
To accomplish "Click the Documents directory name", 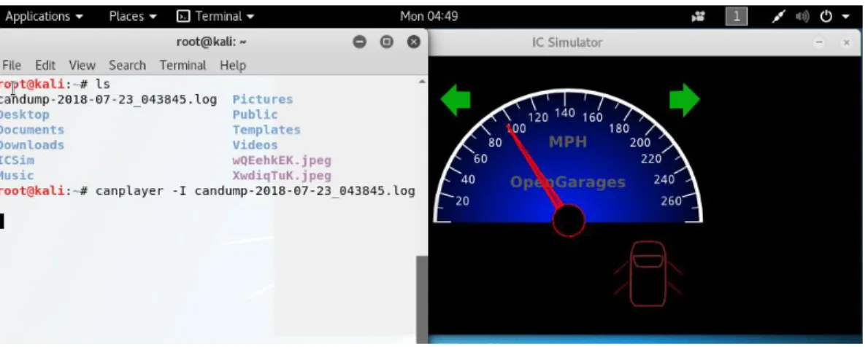I will (x=31, y=130).
